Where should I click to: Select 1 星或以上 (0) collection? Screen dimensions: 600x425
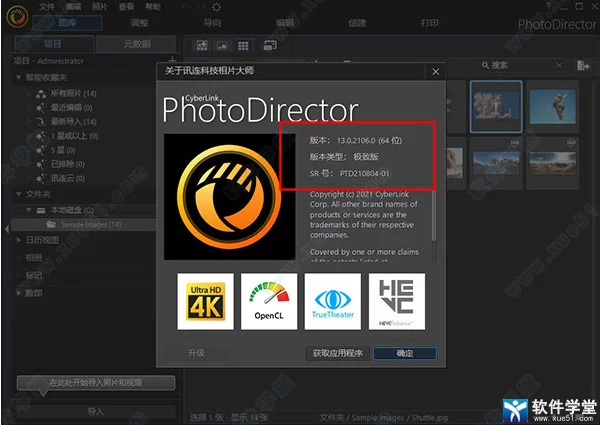[75, 136]
